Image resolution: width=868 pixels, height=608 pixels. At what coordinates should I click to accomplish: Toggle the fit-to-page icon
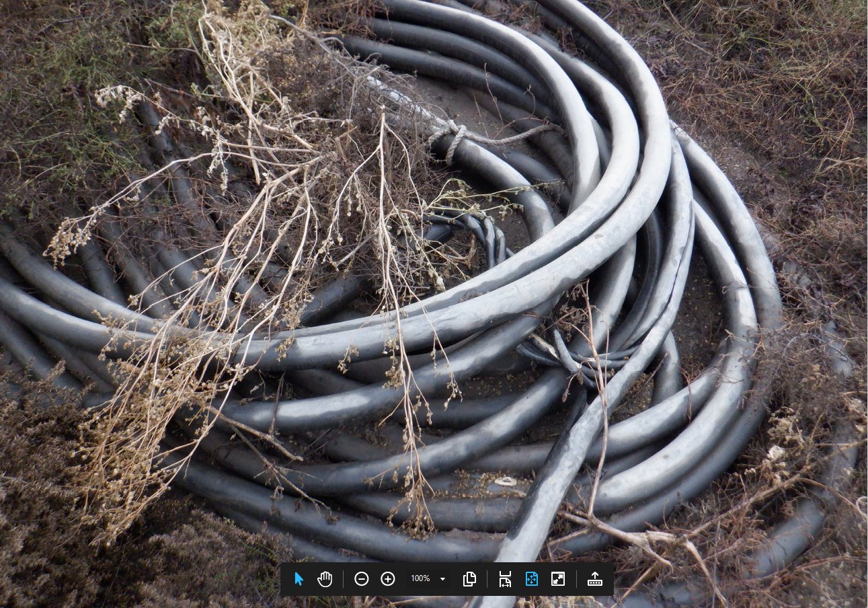pyautogui.click(x=532, y=579)
